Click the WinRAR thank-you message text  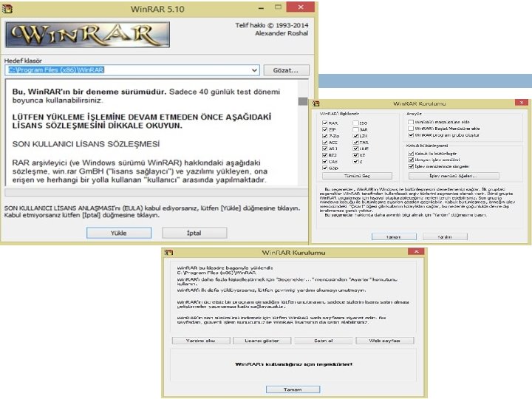tap(294, 364)
